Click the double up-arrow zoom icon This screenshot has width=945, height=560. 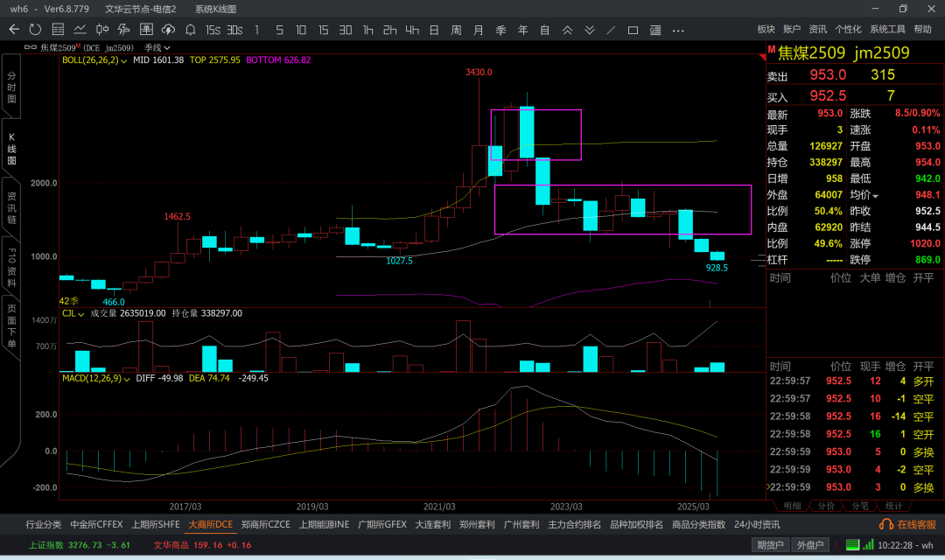567,30
